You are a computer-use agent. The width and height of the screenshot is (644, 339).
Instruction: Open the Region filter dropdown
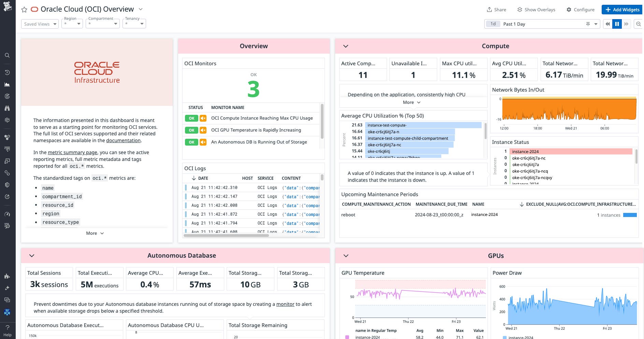[72, 24]
